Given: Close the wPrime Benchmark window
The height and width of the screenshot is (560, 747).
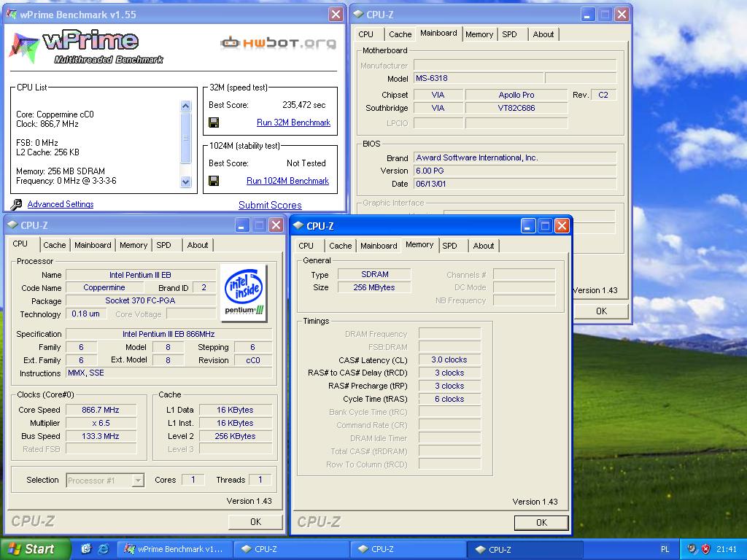Looking at the screenshot, I should point(336,15).
